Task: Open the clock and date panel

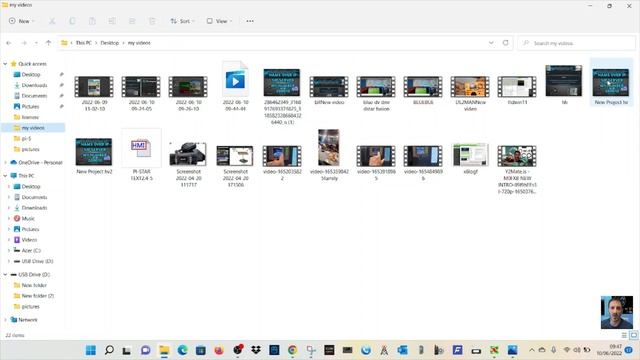Action: [610, 350]
